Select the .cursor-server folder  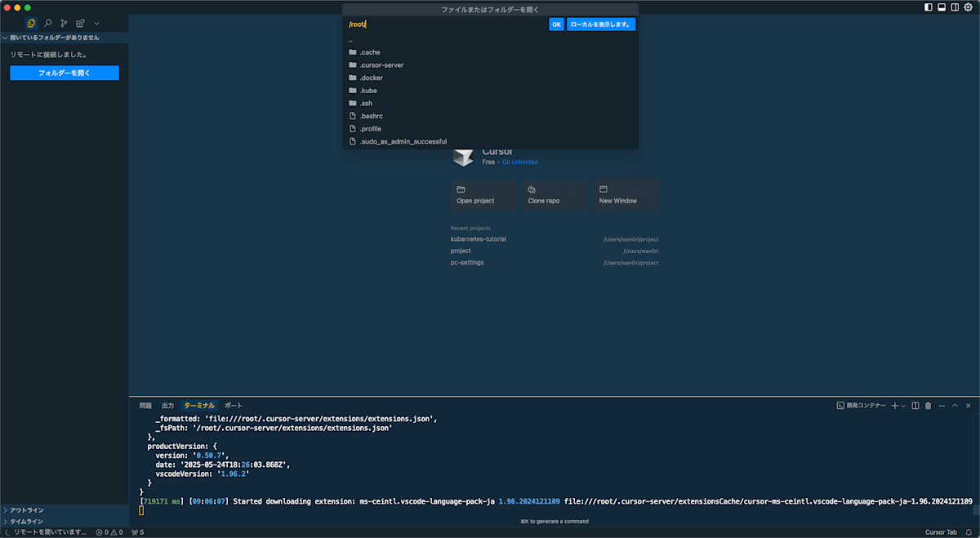[491, 64]
